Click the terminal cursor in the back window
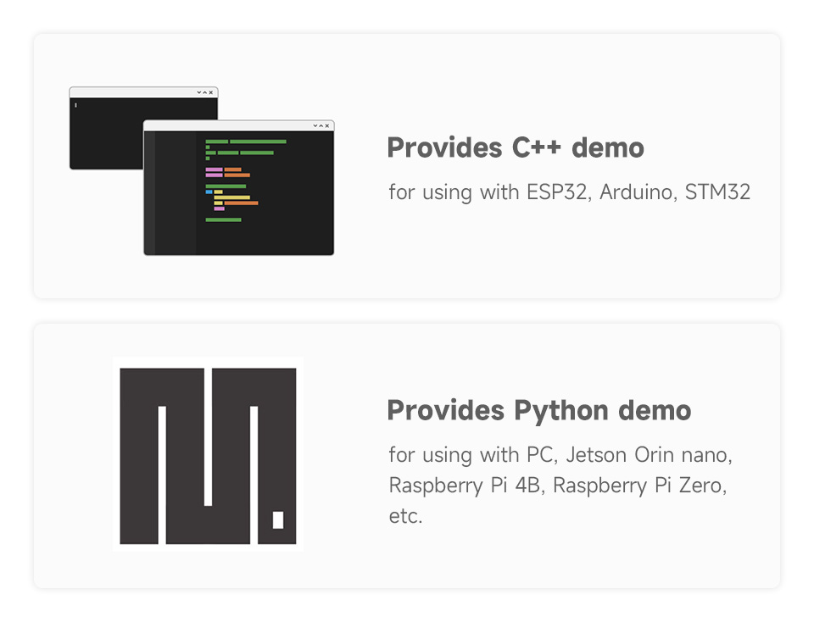 pyautogui.click(x=75, y=105)
